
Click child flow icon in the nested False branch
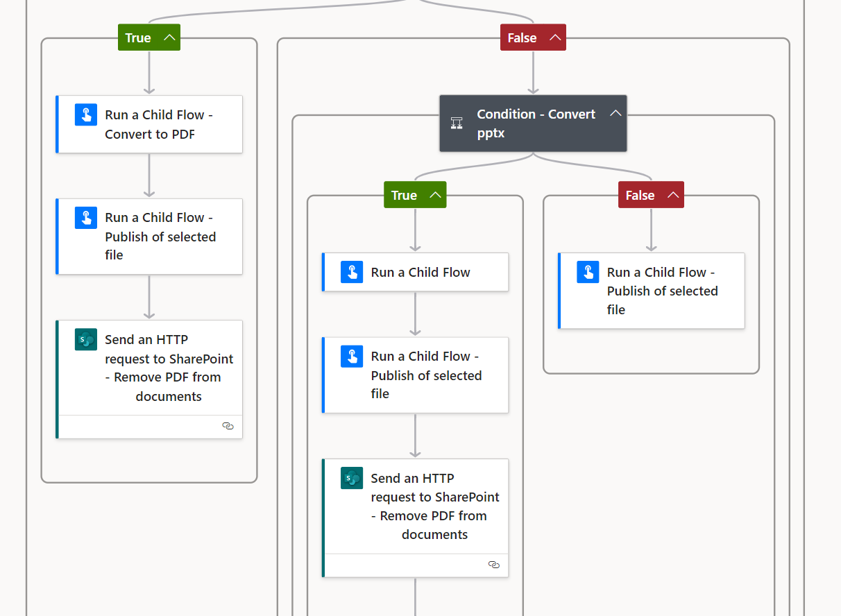[x=588, y=272]
